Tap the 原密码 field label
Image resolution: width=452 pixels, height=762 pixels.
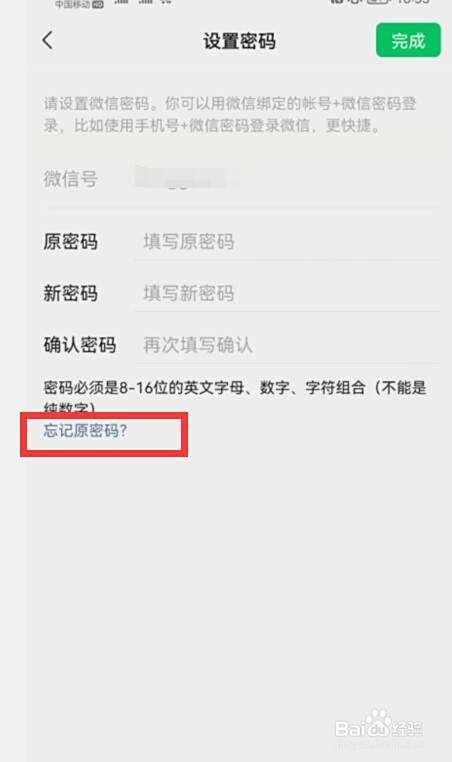[x=70, y=242]
